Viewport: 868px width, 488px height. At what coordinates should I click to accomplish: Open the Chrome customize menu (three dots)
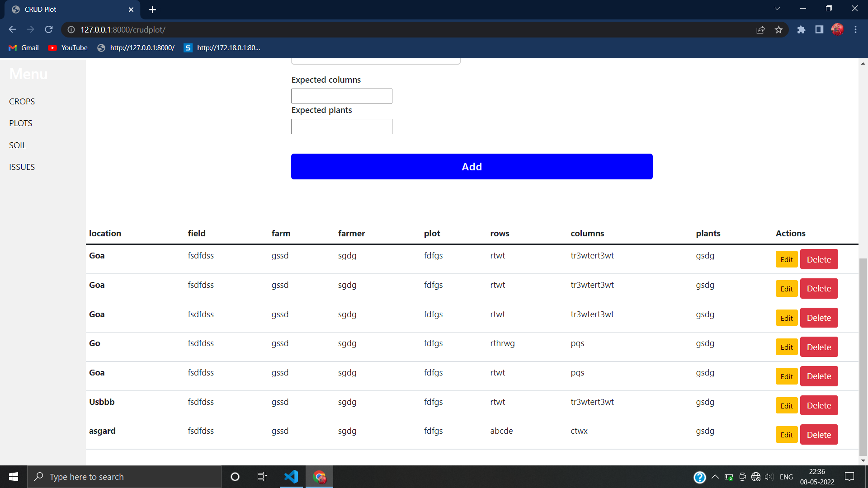point(855,29)
